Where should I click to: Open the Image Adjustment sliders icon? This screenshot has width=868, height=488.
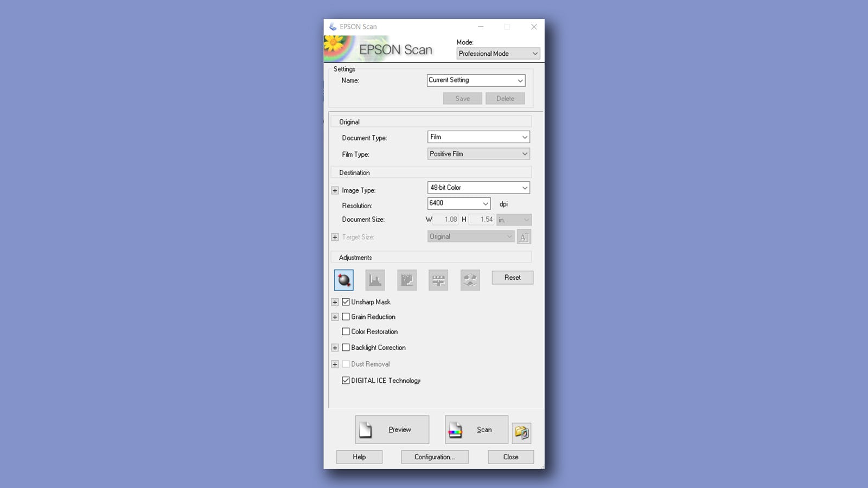pos(438,280)
